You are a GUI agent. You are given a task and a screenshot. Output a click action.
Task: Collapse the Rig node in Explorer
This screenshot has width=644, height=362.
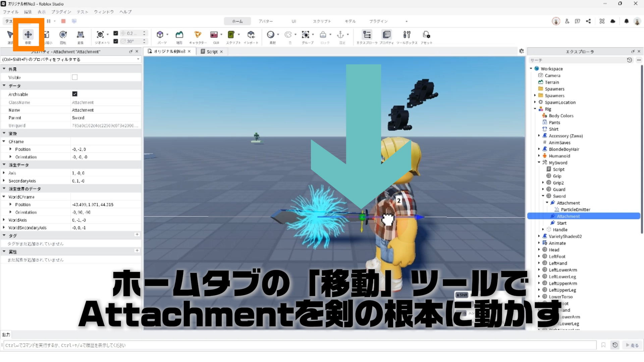coord(535,109)
